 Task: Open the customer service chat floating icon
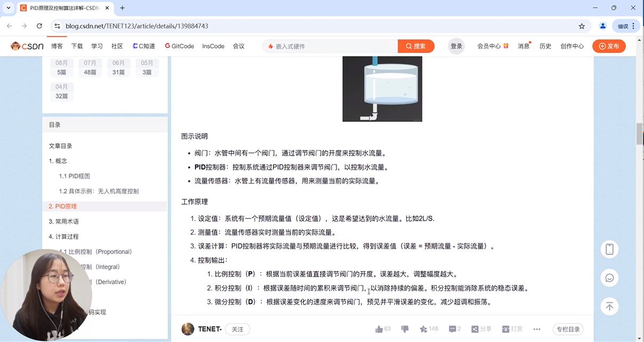(609, 278)
